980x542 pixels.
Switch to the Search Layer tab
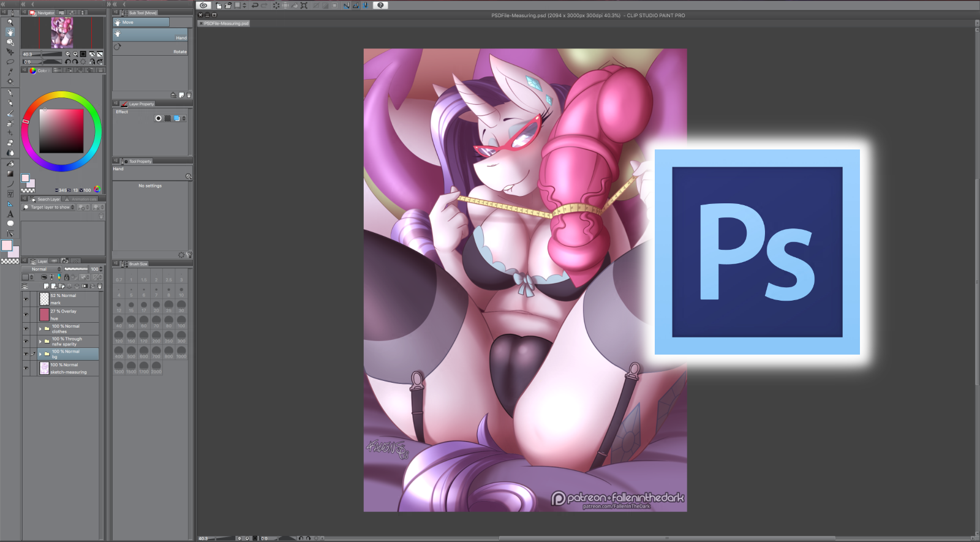coord(45,199)
